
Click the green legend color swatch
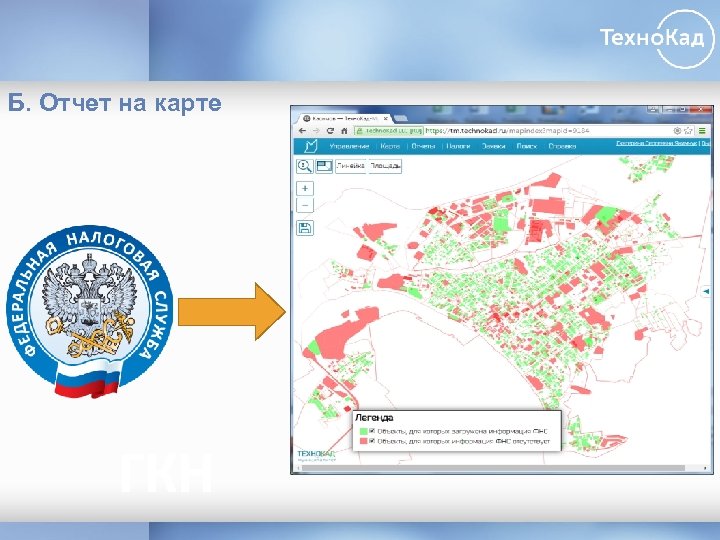[364, 431]
